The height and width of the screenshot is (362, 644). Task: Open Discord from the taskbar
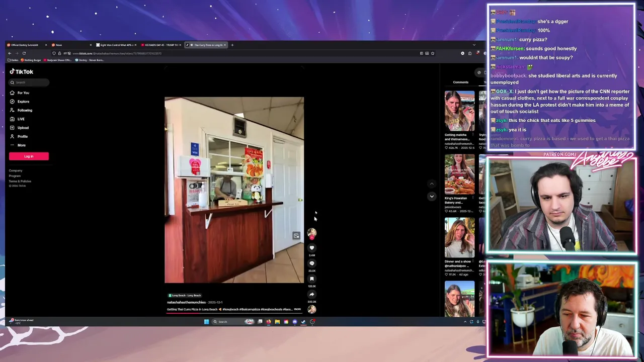(x=295, y=322)
